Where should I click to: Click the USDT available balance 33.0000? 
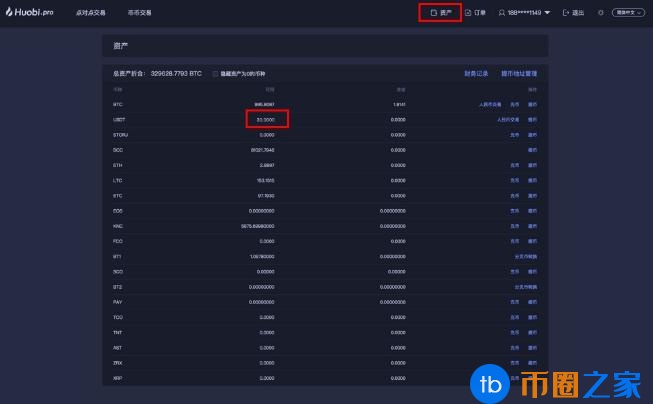click(x=266, y=119)
